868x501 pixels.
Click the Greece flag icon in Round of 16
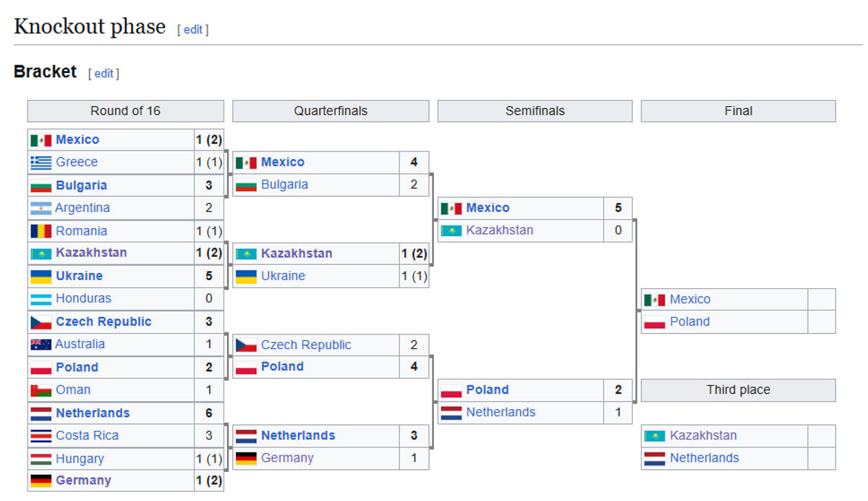click(x=41, y=163)
